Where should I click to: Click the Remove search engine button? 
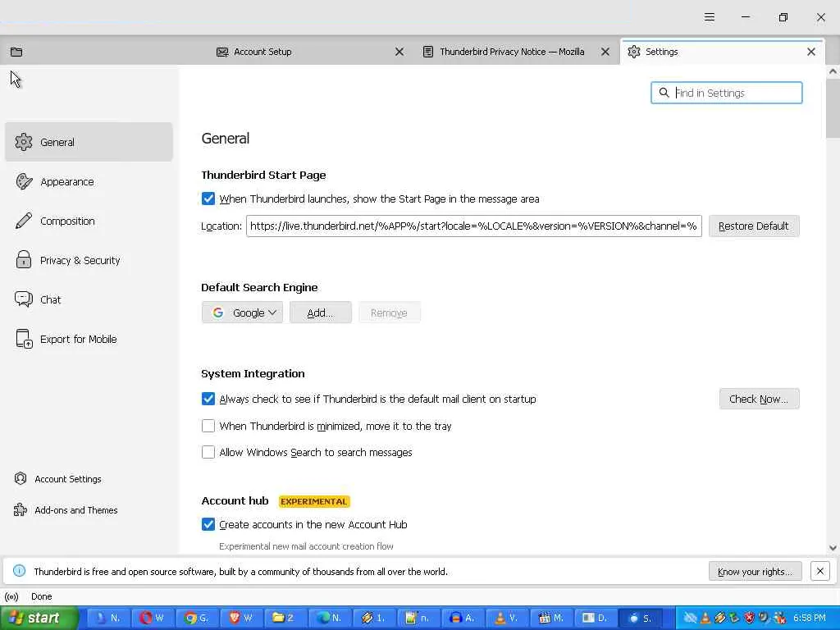click(x=389, y=313)
